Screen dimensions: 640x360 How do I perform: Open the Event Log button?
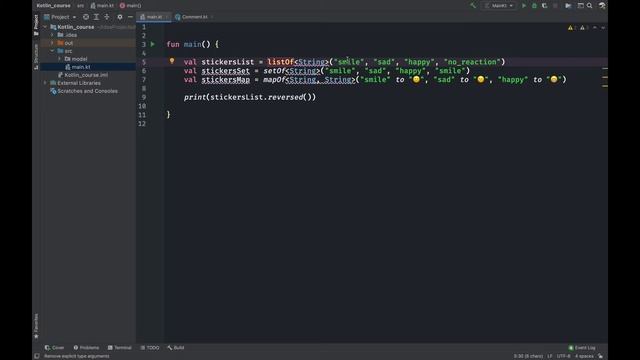[582, 348]
